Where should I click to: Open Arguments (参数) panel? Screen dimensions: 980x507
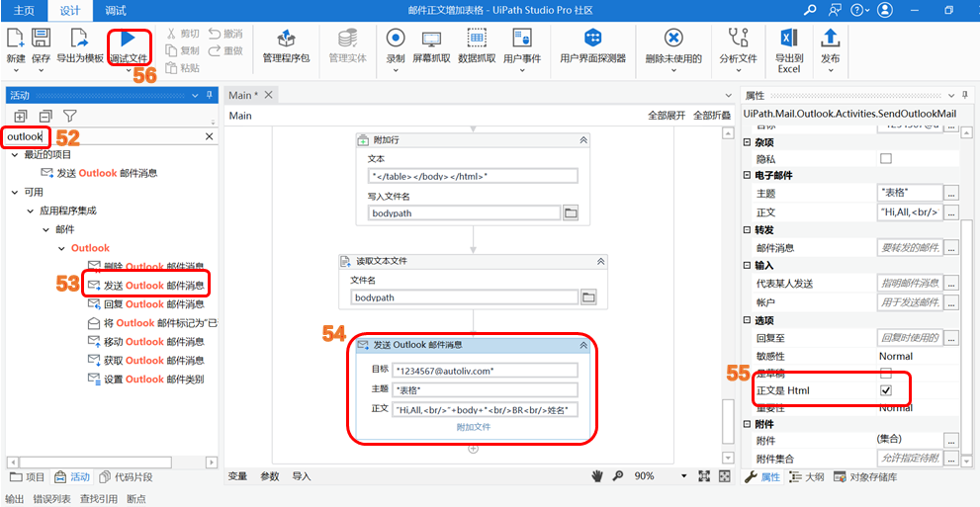269,475
